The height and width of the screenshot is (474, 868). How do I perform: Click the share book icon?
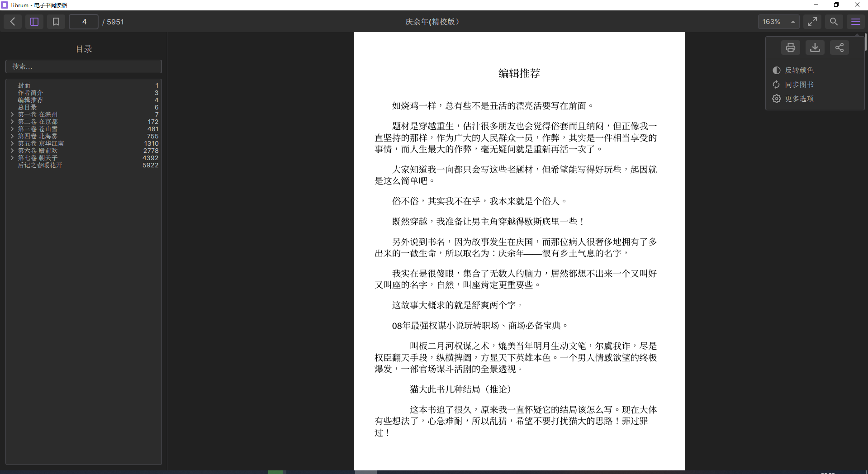point(840,47)
